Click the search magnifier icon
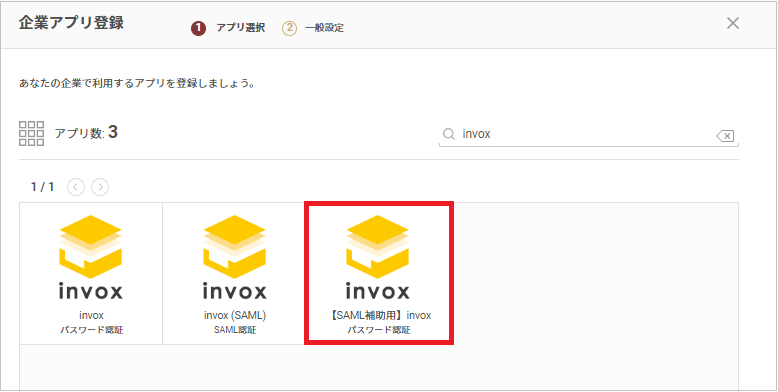 [x=449, y=134]
